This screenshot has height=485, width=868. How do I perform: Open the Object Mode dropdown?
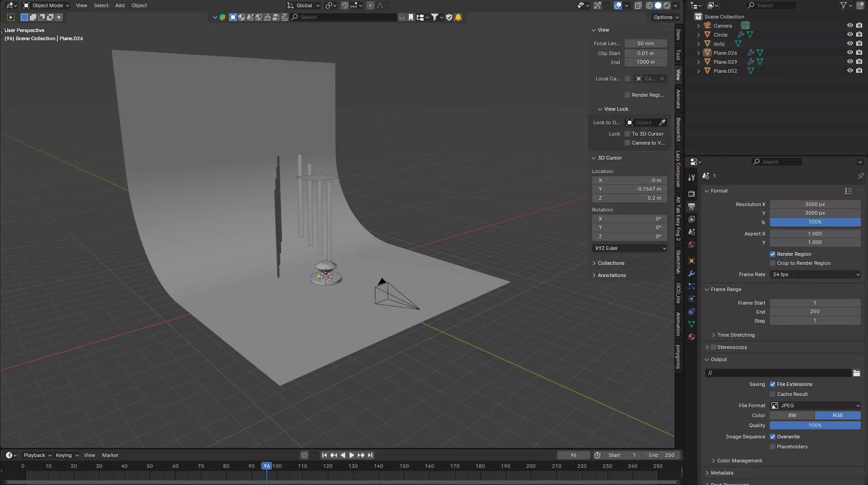pyautogui.click(x=46, y=5)
